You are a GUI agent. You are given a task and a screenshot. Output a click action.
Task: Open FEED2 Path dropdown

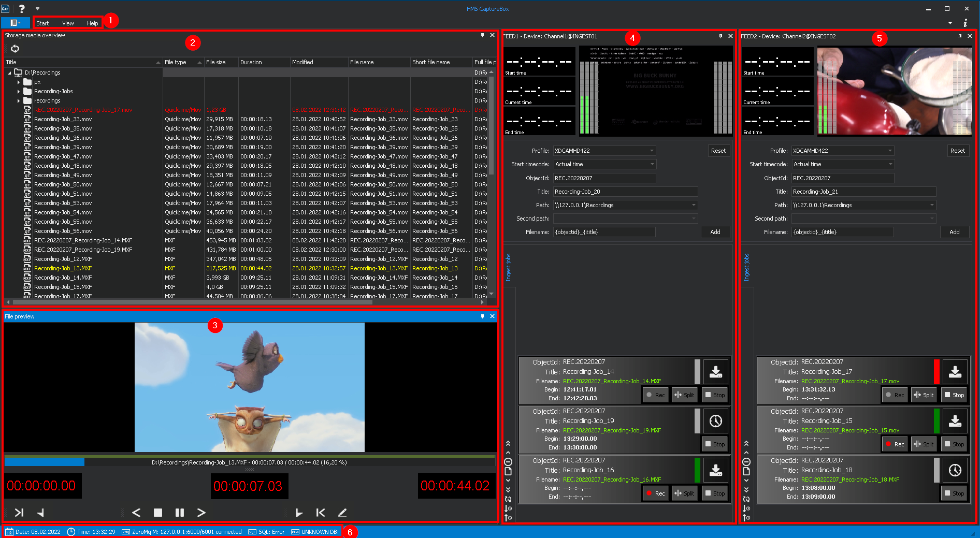pyautogui.click(x=932, y=205)
